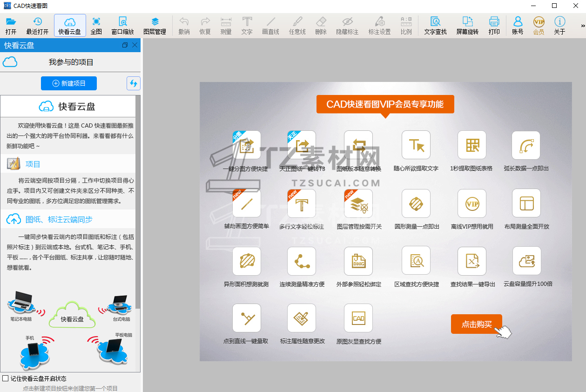Image resolution: width=586 pixels, height=392 pixels.
Task: Click the 新建项目 button
Action: click(69, 83)
